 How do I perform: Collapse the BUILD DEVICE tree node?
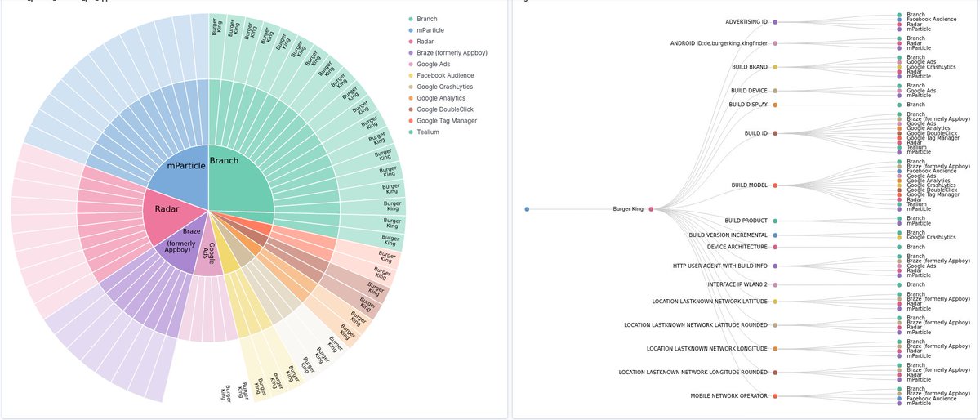tap(775, 91)
